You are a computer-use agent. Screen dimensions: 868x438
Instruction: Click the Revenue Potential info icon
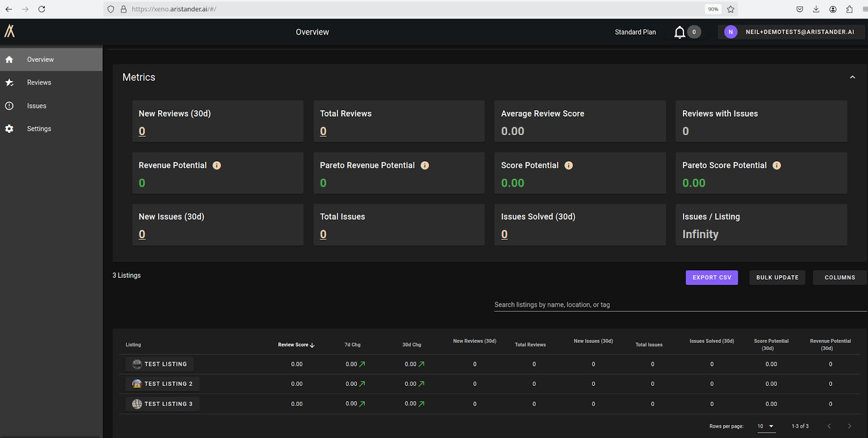pos(216,166)
